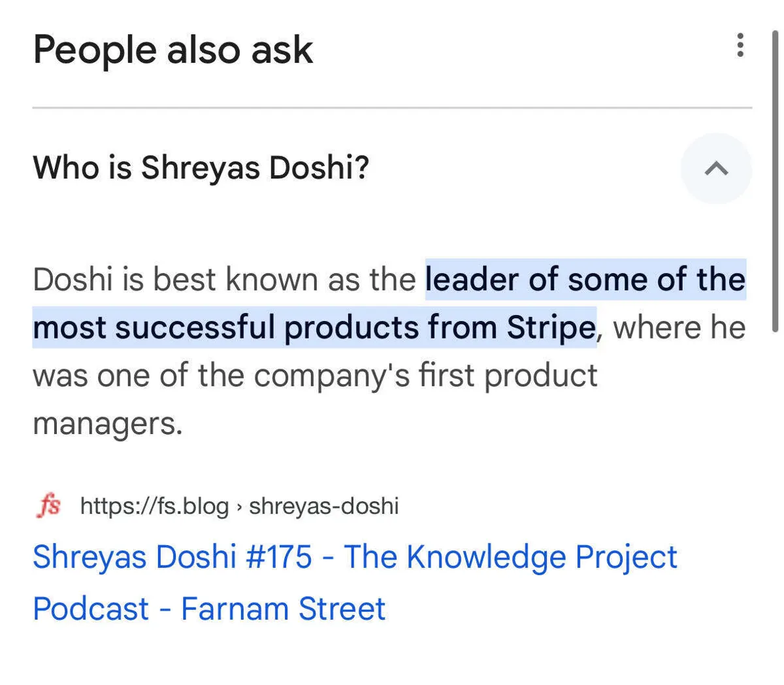Collapse the Shreyas Doshi answer chevron

click(x=716, y=169)
